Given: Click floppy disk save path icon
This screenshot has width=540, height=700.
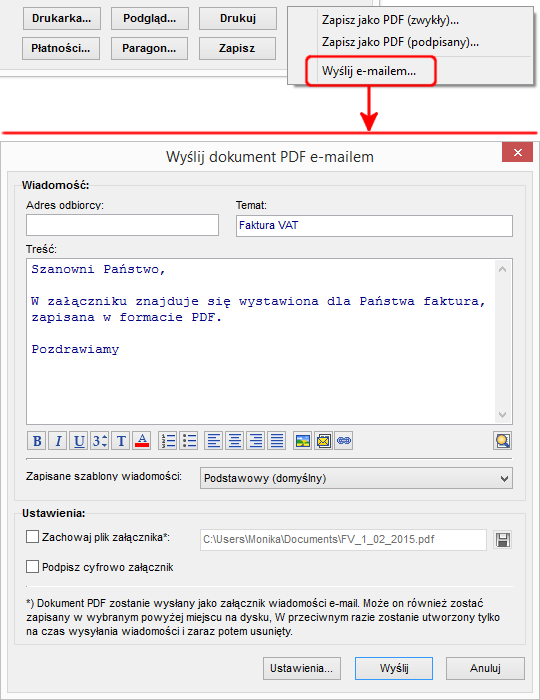Looking at the screenshot, I should [503, 540].
